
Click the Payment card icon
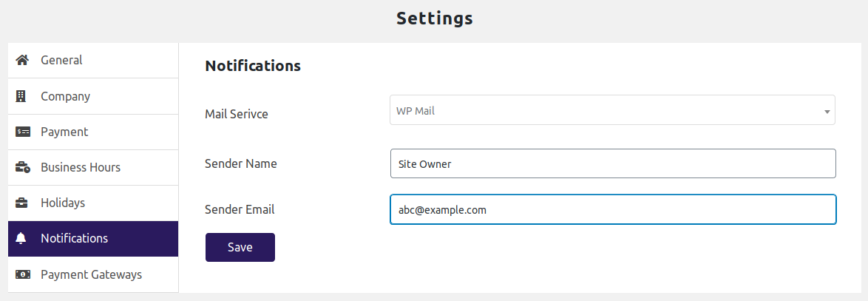tap(22, 132)
